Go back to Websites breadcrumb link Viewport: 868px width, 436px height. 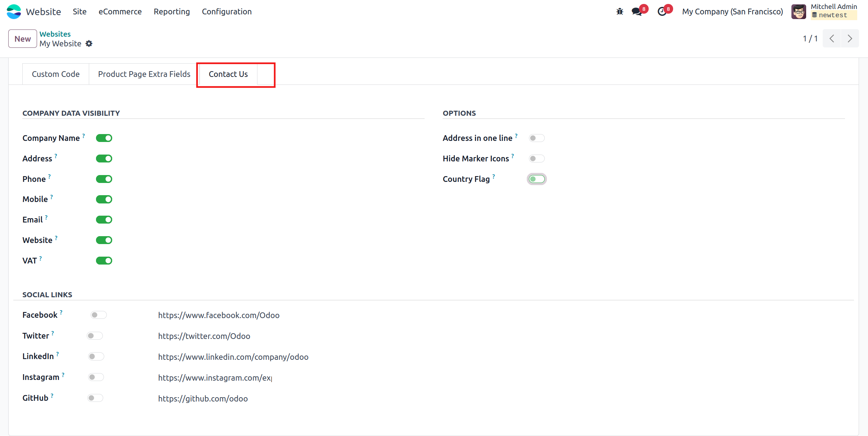point(55,34)
